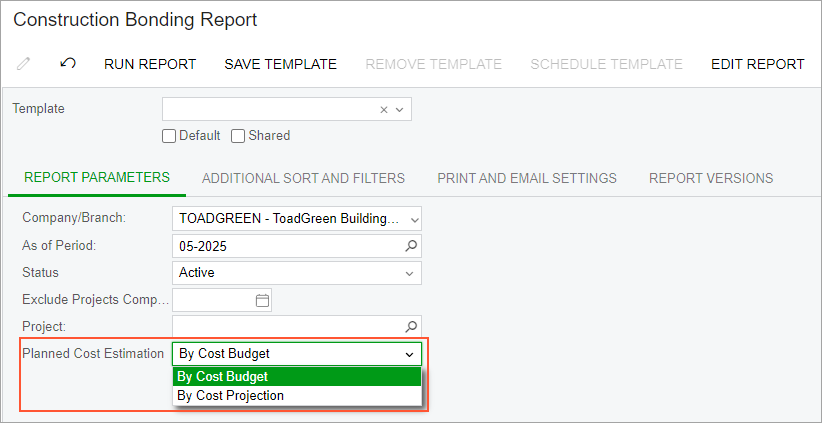Enable the Shared checkbox
822x423 pixels.
[238, 136]
